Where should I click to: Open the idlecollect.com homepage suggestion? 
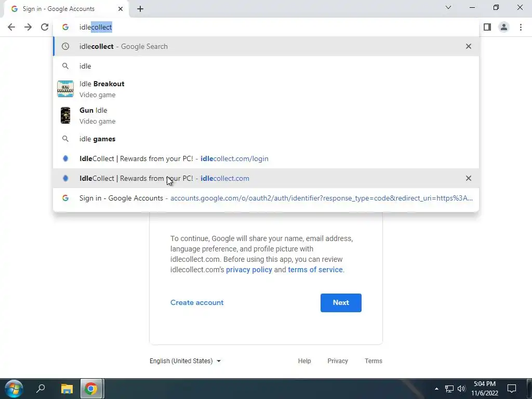(x=266, y=178)
